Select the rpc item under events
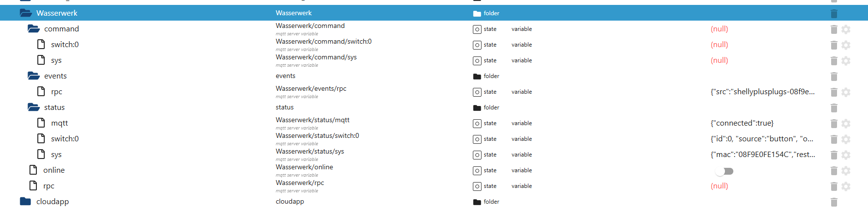This screenshot has height=211, width=868. click(x=57, y=92)
